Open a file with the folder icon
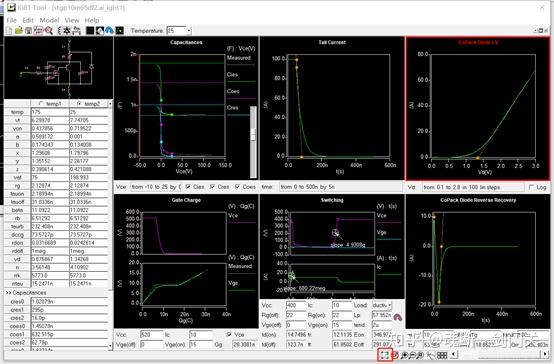 coord(18,31)
